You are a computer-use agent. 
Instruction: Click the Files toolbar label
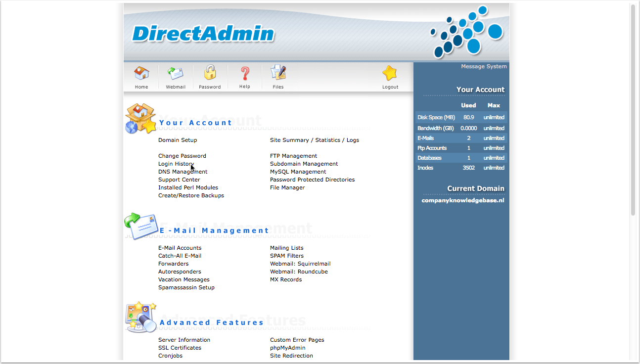click(278, 87)
